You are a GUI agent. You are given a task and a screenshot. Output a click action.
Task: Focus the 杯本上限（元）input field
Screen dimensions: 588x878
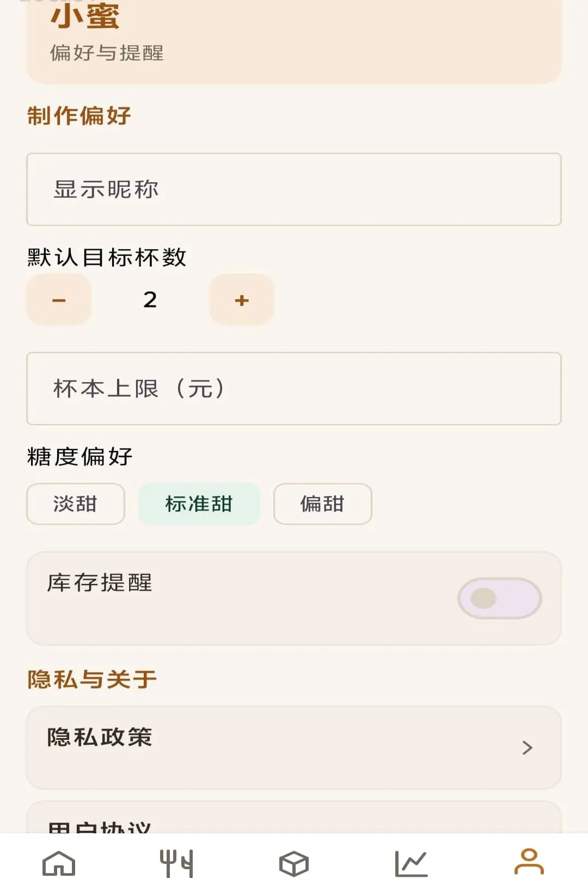click(x=294, y=389)
